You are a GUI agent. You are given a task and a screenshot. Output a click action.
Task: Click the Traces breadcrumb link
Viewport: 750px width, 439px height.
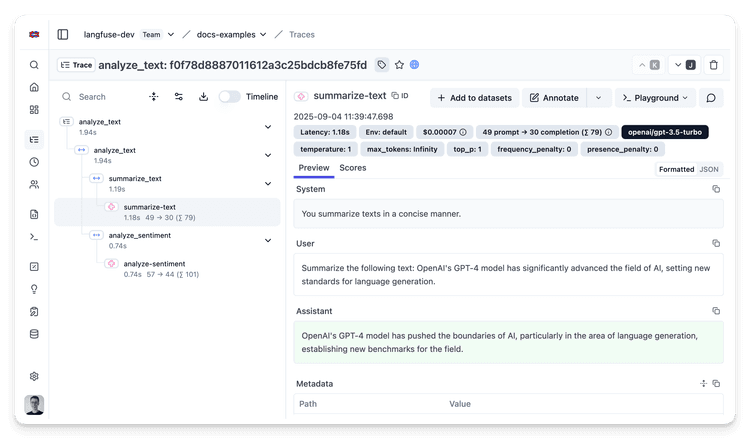(x=302, y=34)
